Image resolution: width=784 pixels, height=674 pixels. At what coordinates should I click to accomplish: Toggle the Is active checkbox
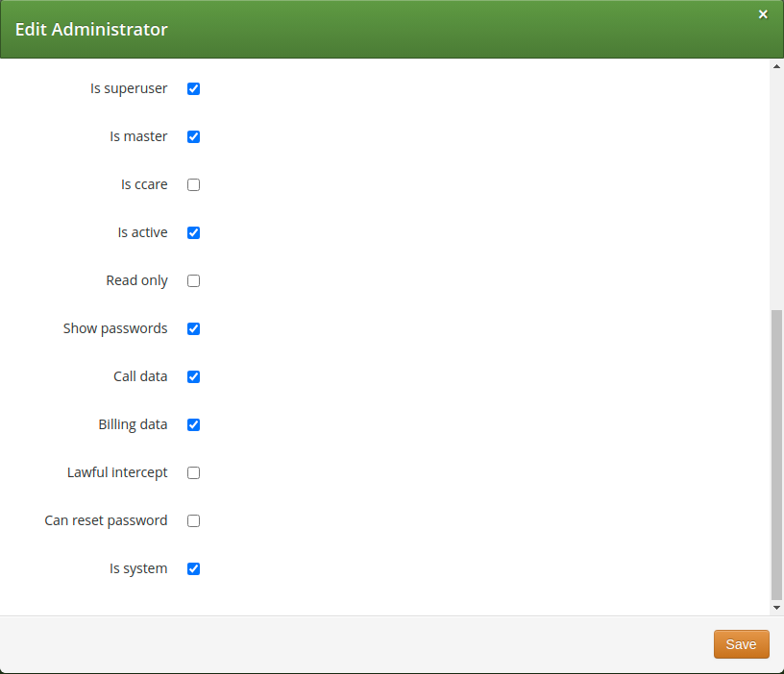193,232
